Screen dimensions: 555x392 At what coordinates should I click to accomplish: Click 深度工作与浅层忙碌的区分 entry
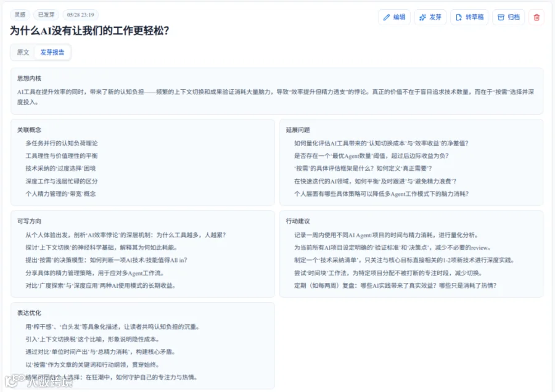(62, 181)
